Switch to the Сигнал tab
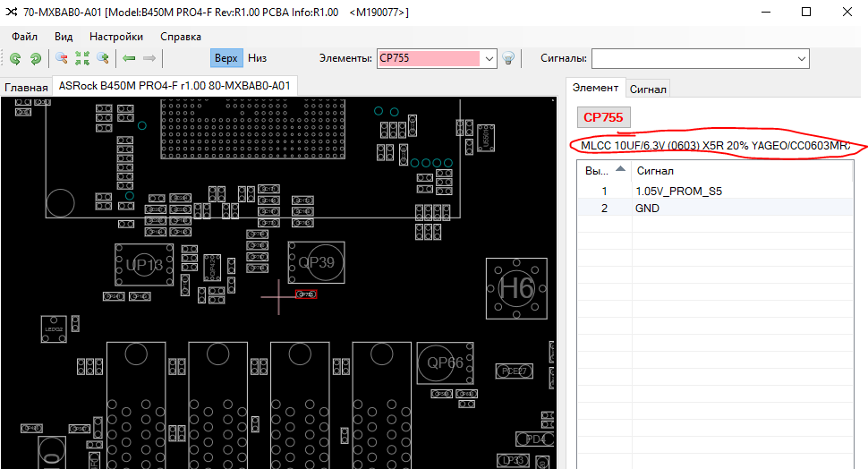The image size is (868, 469). [647, 89]
